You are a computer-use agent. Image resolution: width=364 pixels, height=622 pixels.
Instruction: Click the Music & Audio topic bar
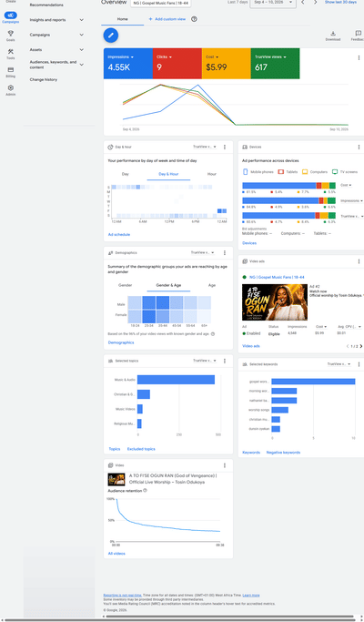coord(176,380)
